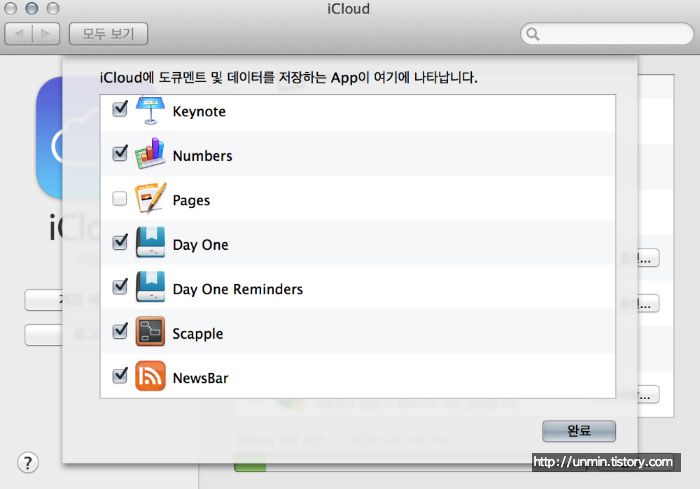
Task: Click the magnifier icon in search field
Action: pos(533,34)
